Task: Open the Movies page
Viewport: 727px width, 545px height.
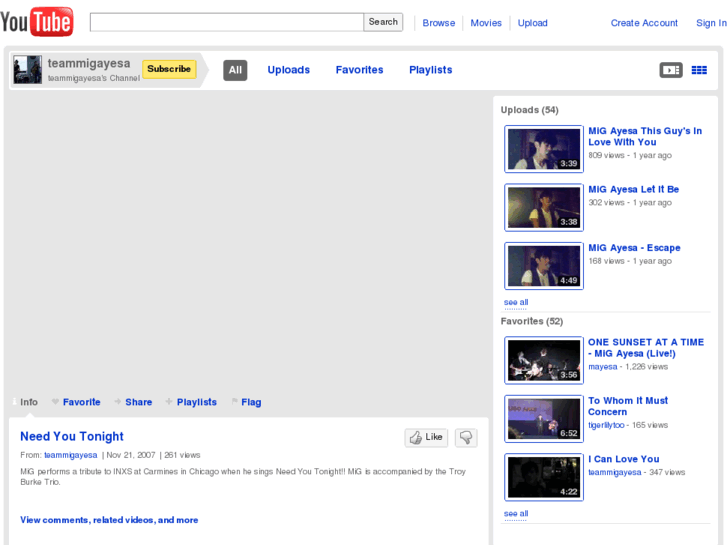Action: pos(486,23)
